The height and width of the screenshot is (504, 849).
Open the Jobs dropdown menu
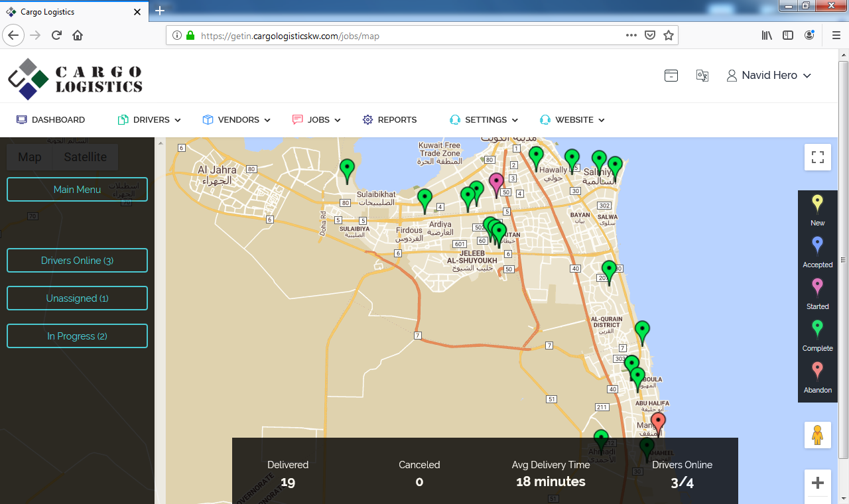point(317,120)
